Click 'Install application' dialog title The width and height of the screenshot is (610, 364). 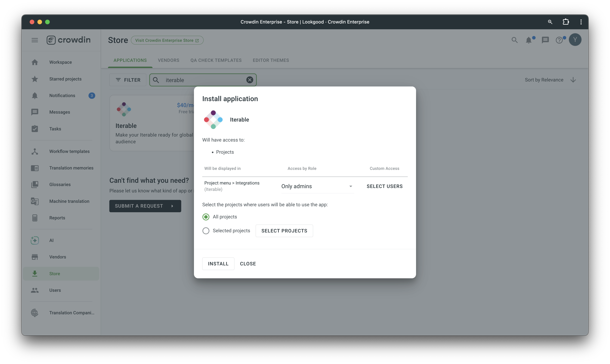(230, 99)
